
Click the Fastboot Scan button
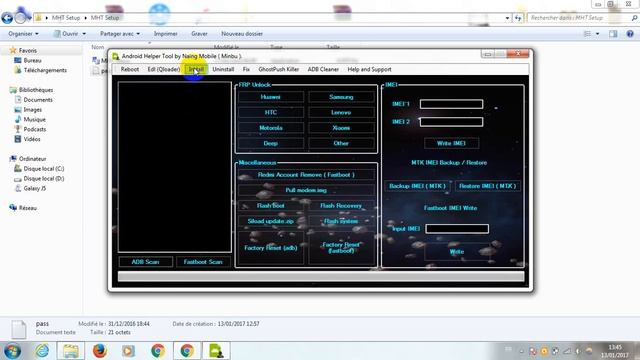(203, 262)
